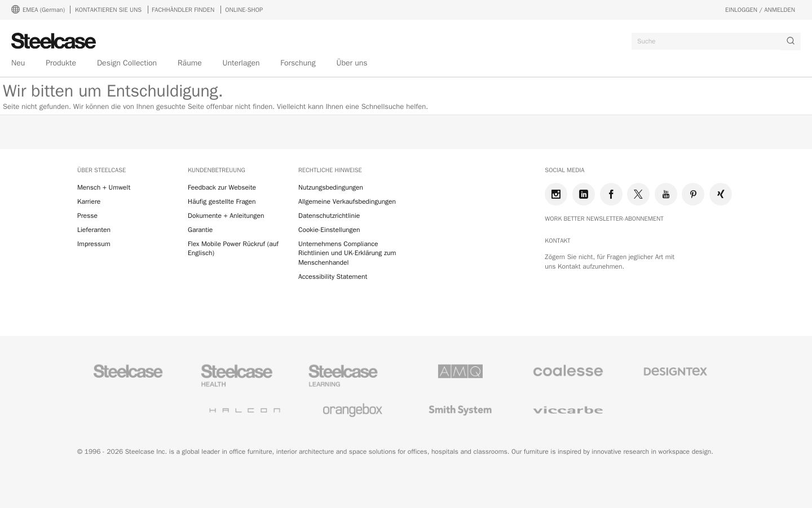This screenshot has height=508, width=812.
Task: Focus the Suche search field
Action: click(x=706, y=41)
